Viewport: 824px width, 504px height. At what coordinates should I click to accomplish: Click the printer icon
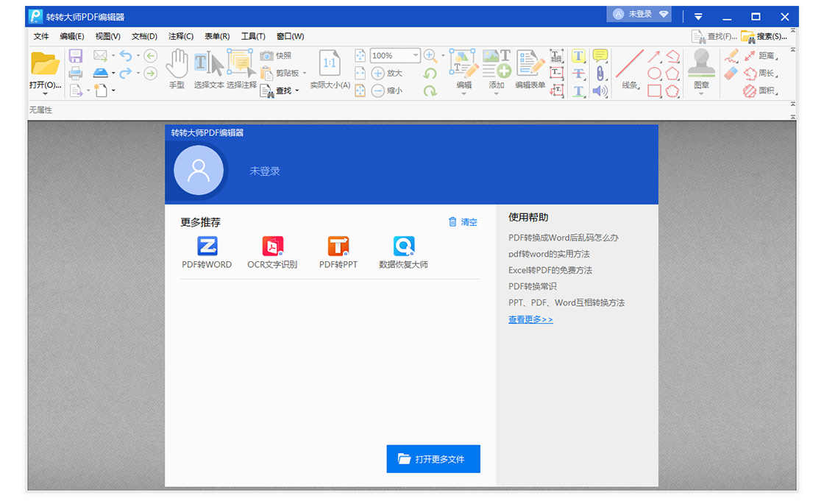pos(76,73)
